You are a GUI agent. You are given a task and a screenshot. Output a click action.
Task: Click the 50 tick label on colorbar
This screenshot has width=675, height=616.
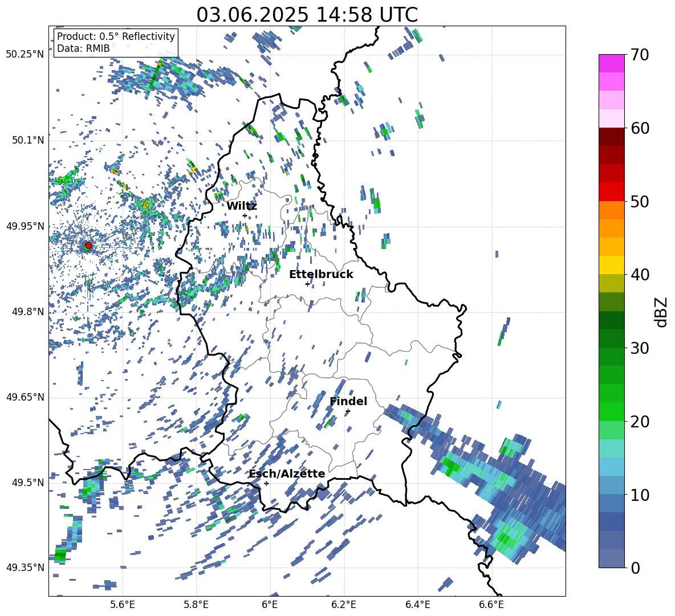640,201
